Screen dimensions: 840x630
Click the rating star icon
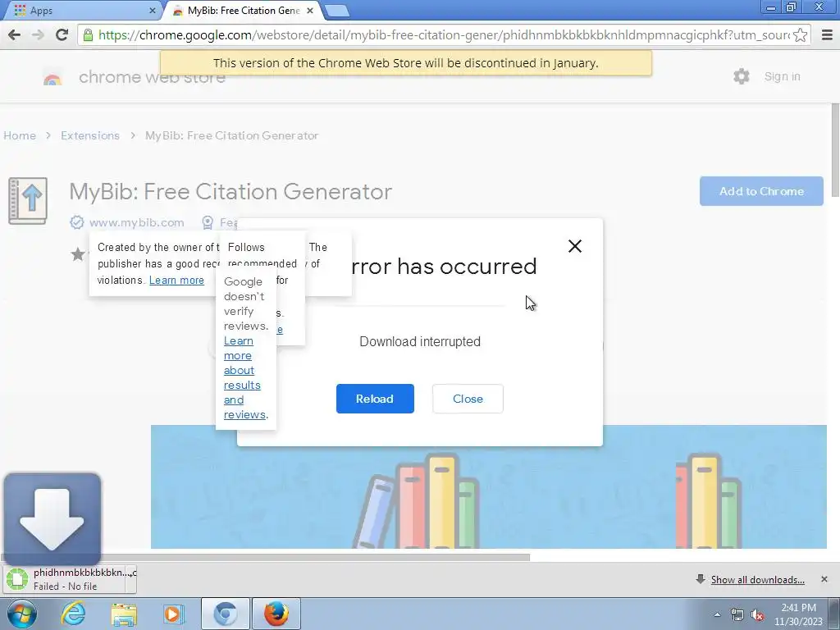(78, 254)
